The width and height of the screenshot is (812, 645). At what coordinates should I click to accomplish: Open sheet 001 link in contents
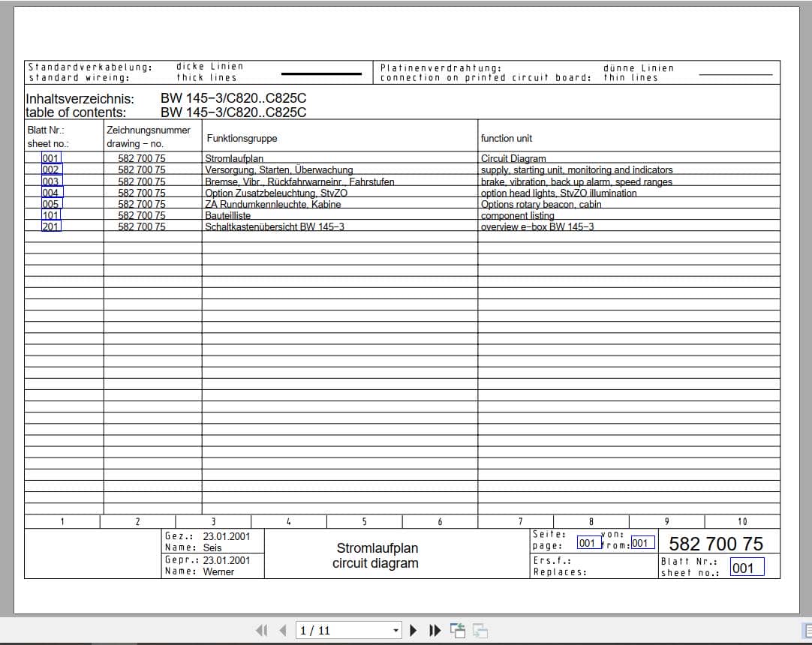point(51,158)
